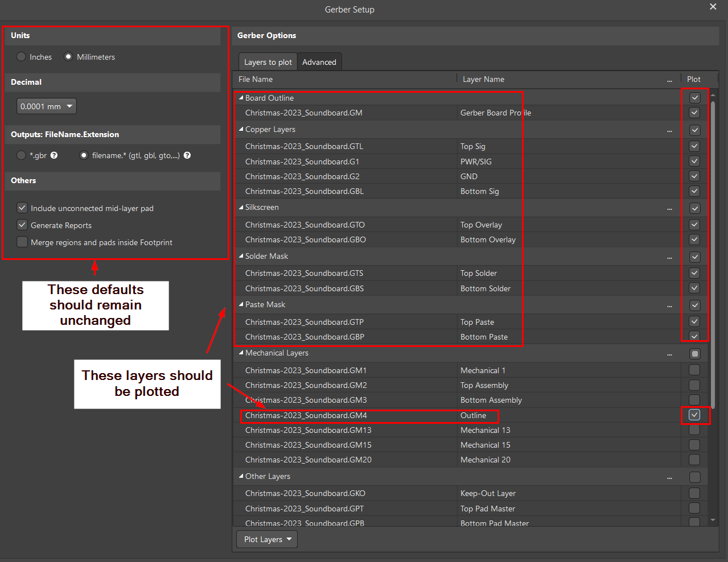The width and height of the screenshot is (728, 562).
Task: Open the ellipsis menu in Copper Layers row
Action: (x=669, y=130)
